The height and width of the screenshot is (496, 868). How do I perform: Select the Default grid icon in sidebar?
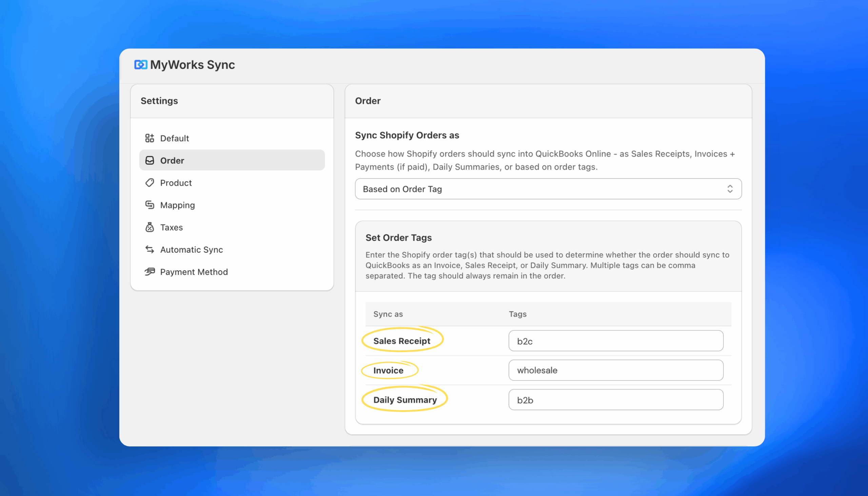pyautogui.click(x=150, y=138)
